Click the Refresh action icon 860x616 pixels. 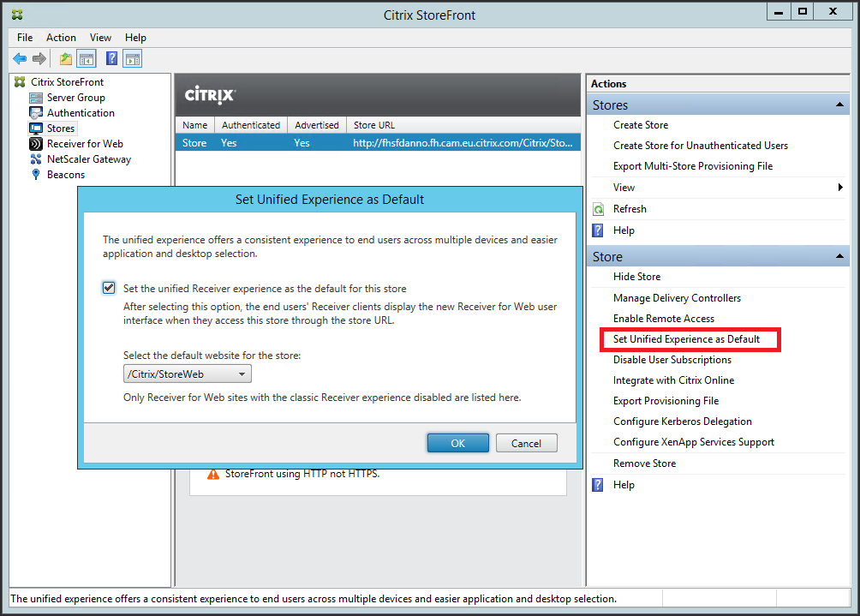click(x=599, y=209)
